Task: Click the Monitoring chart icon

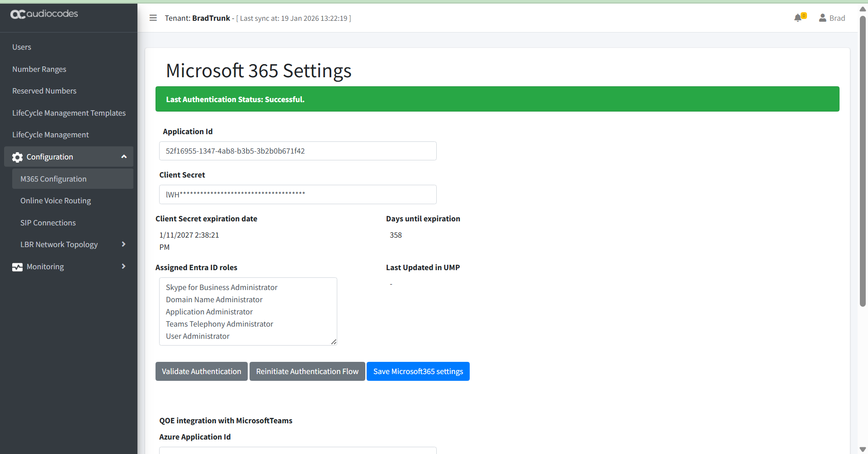Action: [18, 267]
